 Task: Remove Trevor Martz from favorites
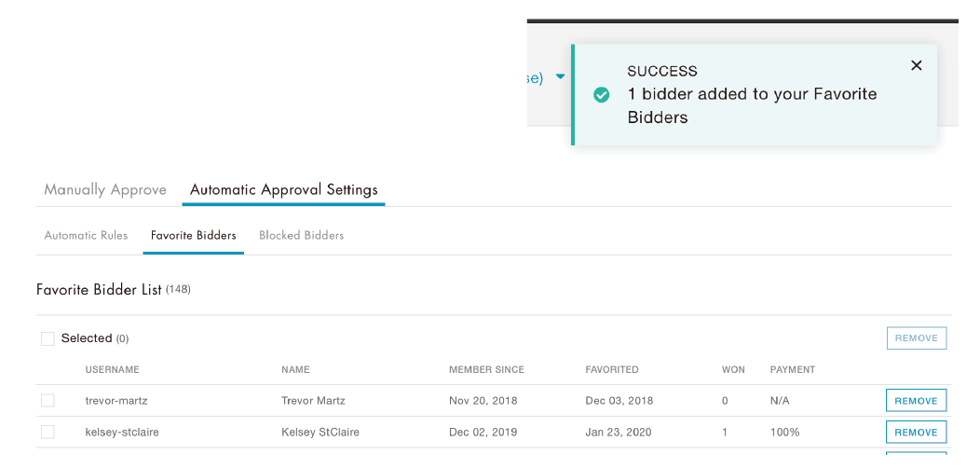coord(916,401)
